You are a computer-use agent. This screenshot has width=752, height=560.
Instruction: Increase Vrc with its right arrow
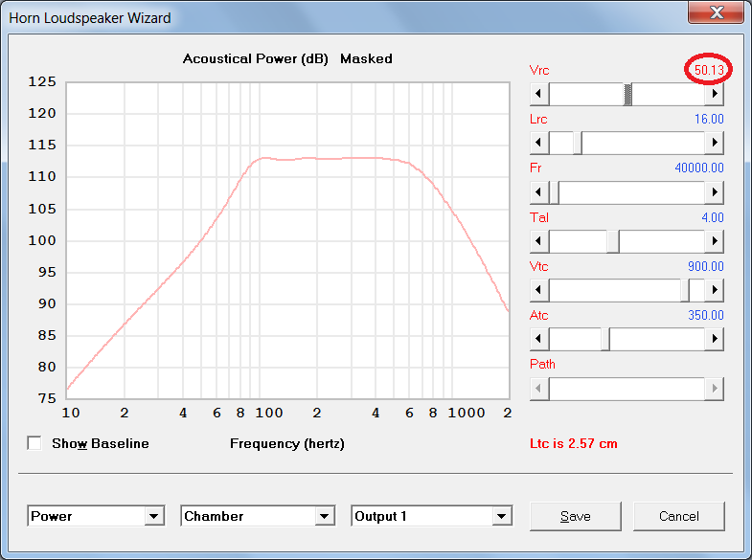click(714, 94)
